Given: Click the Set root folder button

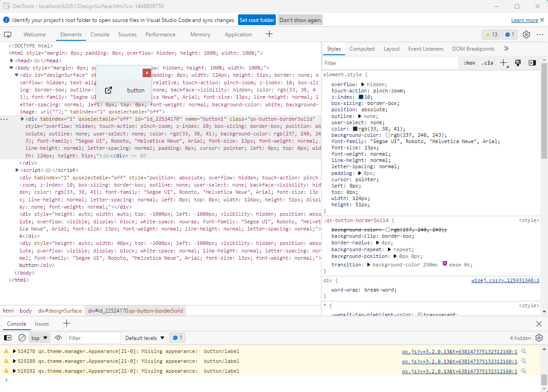Looking at the screenshot, I should 257,20.
